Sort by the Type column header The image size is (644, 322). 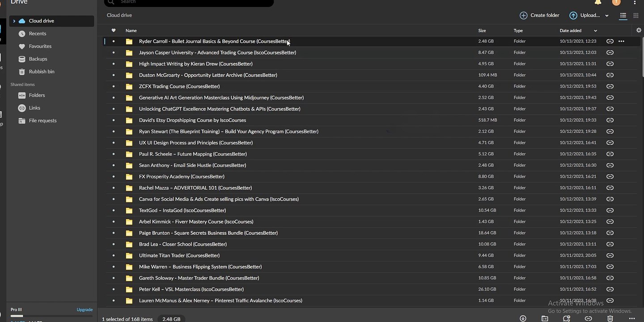518,31
